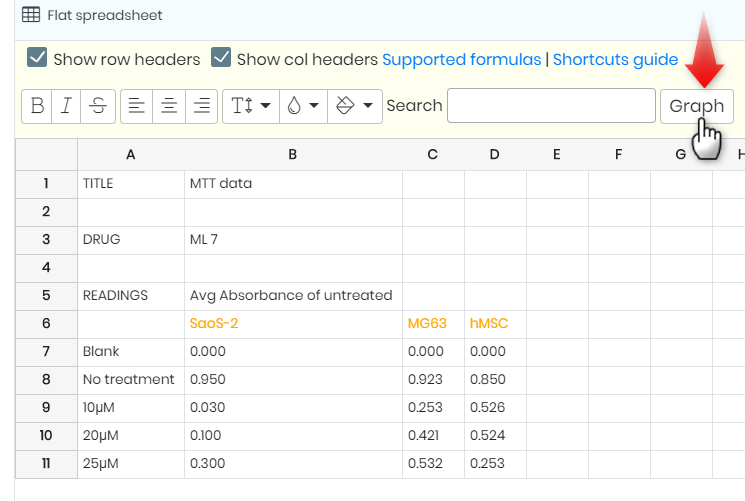The width and height of the screenshot is (745, 501).
Task: Select column B header
Action: [x=293, y=154]
